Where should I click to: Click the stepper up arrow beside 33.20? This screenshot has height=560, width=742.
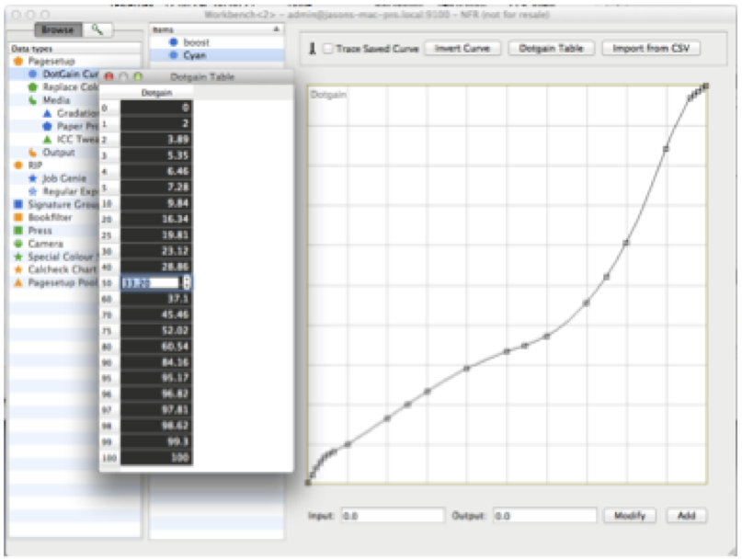click(187, 278)
